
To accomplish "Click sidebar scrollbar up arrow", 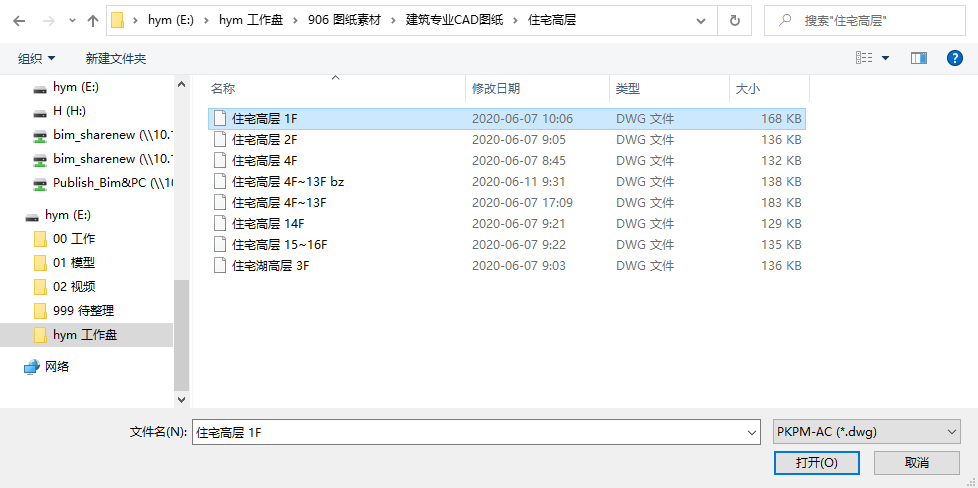I will [x=182, y=84].
